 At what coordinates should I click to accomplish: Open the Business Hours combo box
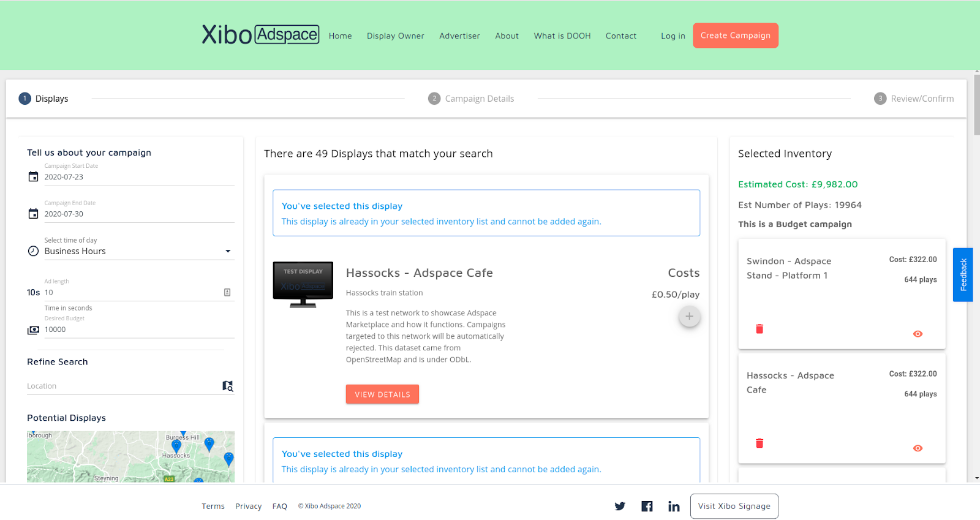(139, 251)
